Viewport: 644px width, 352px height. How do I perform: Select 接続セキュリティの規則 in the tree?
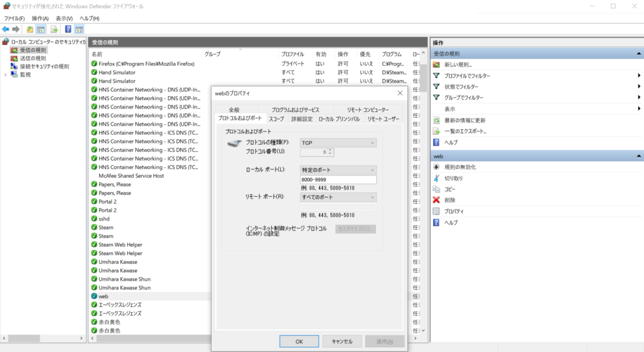coord(45,67)
